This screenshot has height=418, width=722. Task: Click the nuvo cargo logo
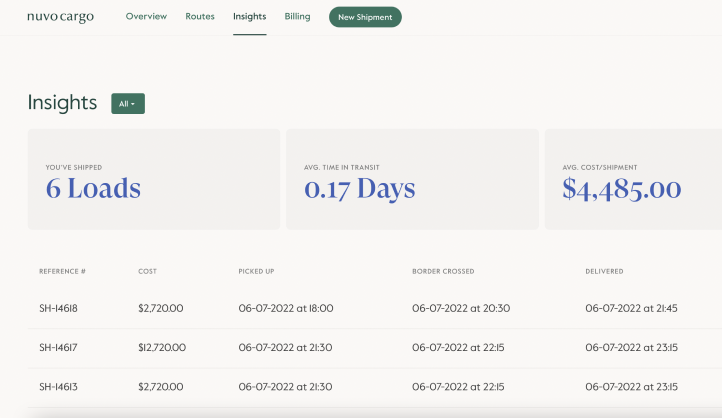point(60,17)
